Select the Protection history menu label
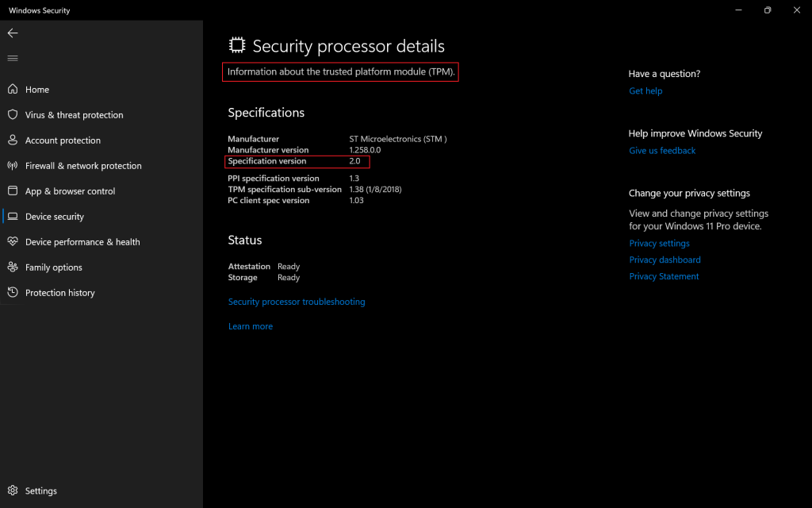 click(x=60, y=293)
